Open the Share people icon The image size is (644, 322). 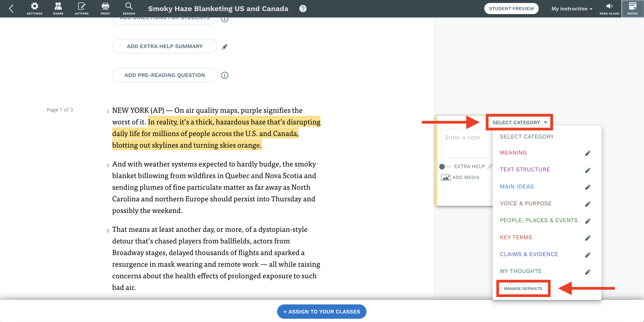pyautogui.click(x=58, y=9)
